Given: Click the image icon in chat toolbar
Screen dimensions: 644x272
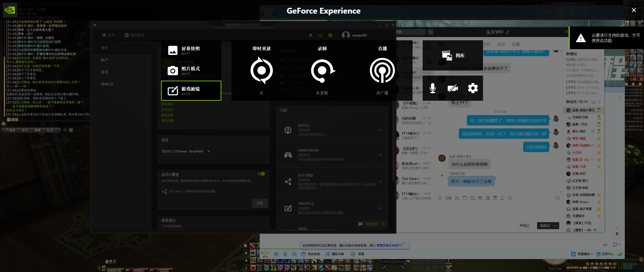Looking at the screenshot, I should (x=473, y=198).
